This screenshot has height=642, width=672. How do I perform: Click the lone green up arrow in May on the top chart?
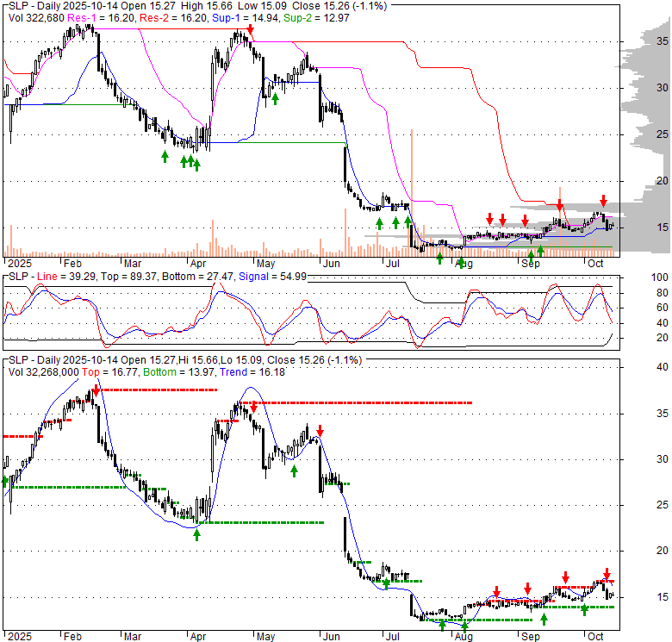[275, 99]
